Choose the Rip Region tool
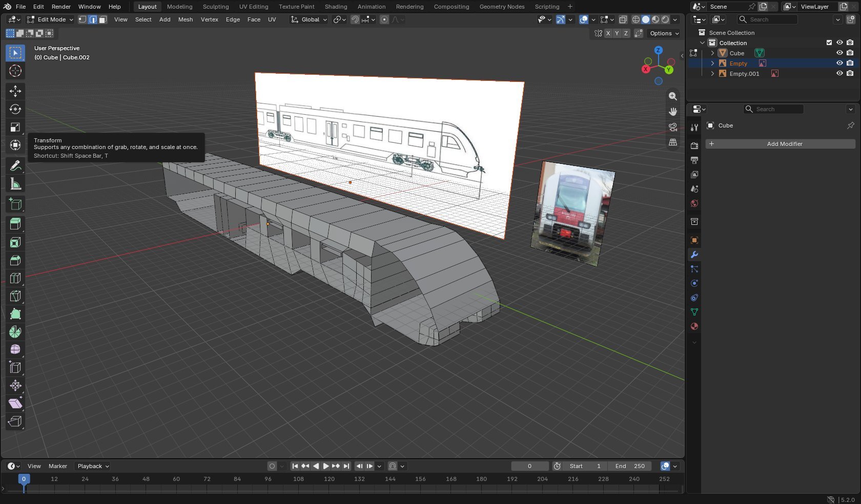Image resolution: width=861 pixels, height=504 pixels. click(15, 421)
